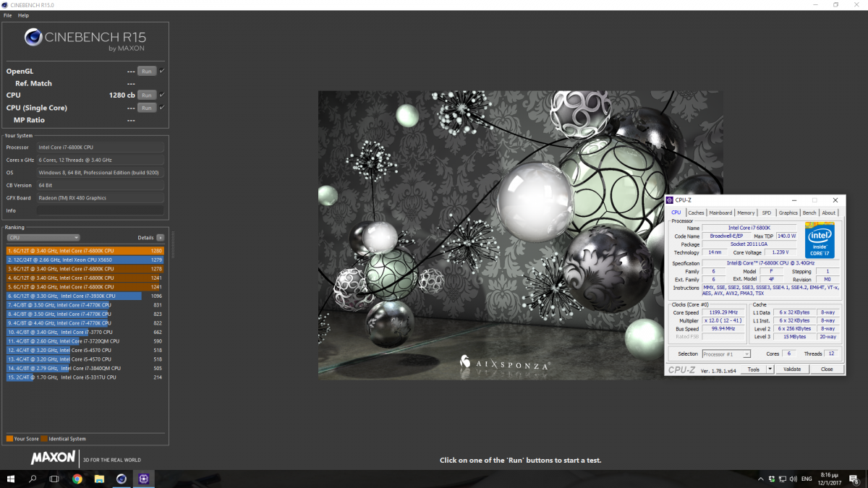
Task: Launch Chrome from the taskbar
Action: [77, 479]
